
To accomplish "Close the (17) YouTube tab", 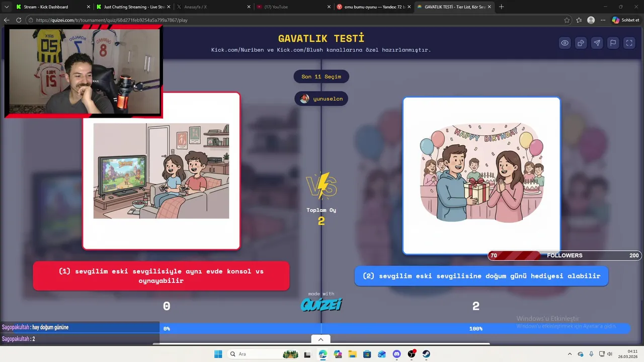I will [329, 7].
